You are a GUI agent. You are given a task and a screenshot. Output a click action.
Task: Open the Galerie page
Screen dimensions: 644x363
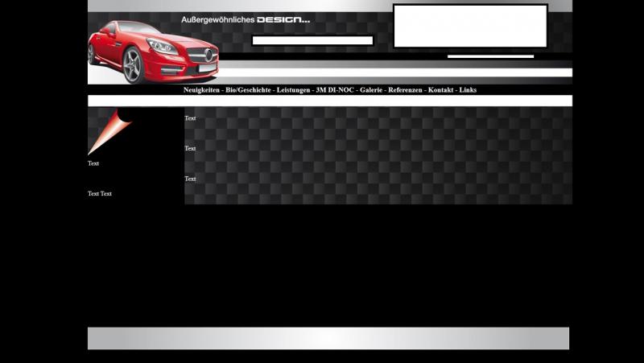tap(371, 90)
